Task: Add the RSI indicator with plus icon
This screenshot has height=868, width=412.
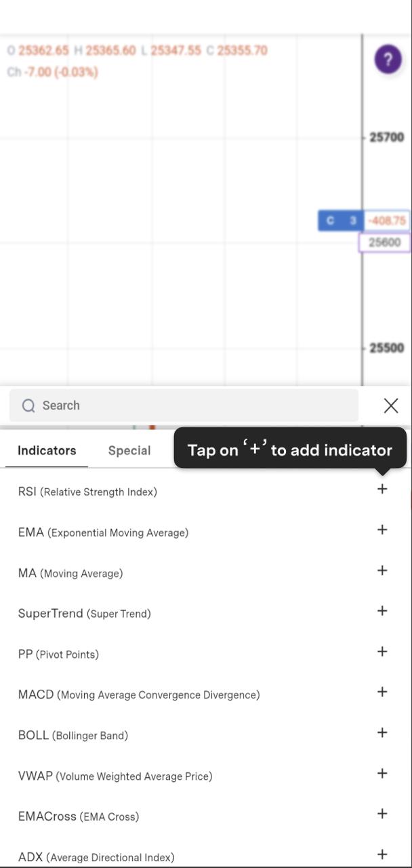Action: tap(382, 489)
